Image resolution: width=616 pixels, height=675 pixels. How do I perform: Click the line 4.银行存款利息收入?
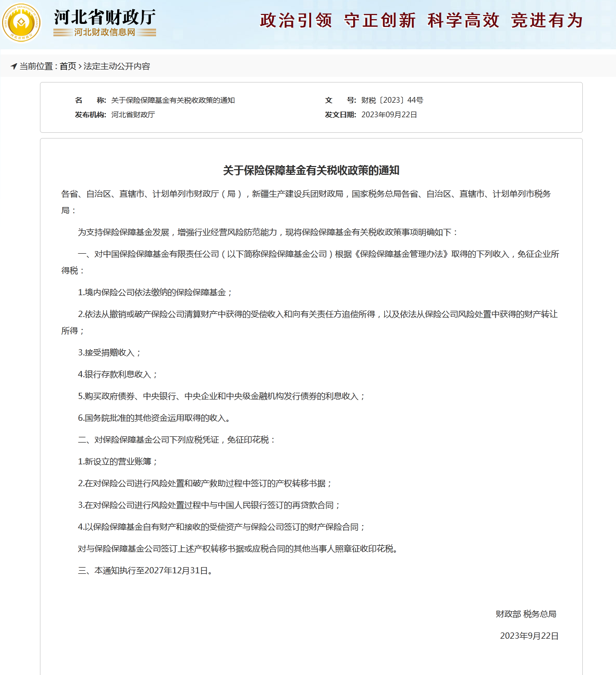coord(118,375)
